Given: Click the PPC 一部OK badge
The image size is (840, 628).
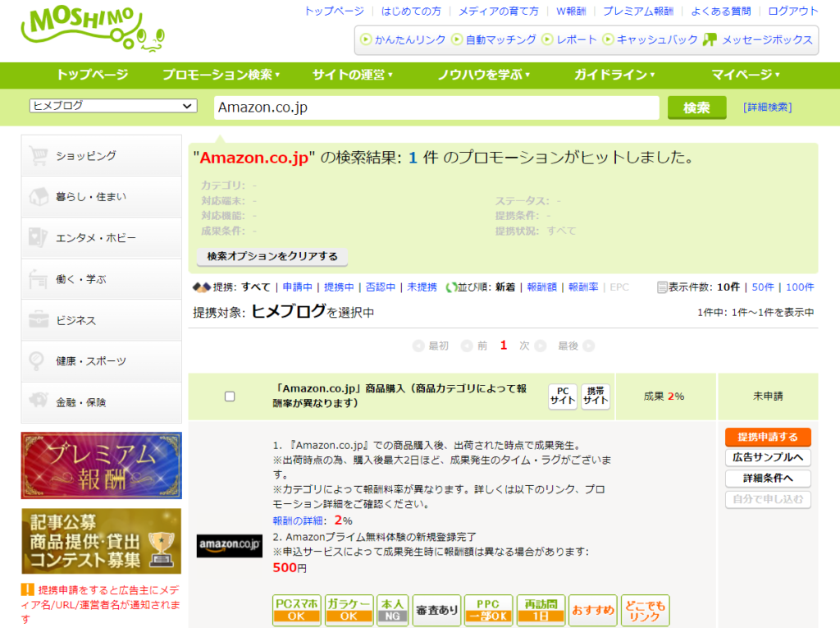Looking at the screenshot, I should point(488,610).
